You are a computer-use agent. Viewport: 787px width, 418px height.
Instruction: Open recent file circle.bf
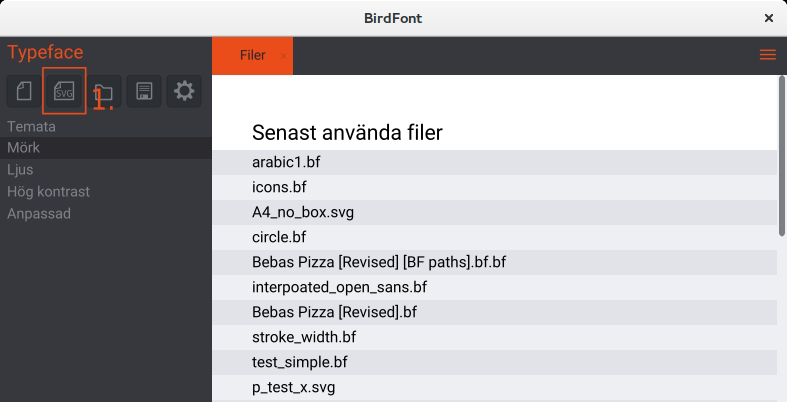(279, 237)
